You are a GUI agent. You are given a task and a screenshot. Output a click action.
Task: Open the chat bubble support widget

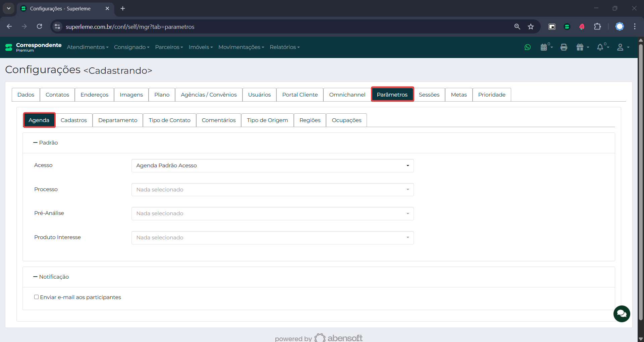coord(622,313)
